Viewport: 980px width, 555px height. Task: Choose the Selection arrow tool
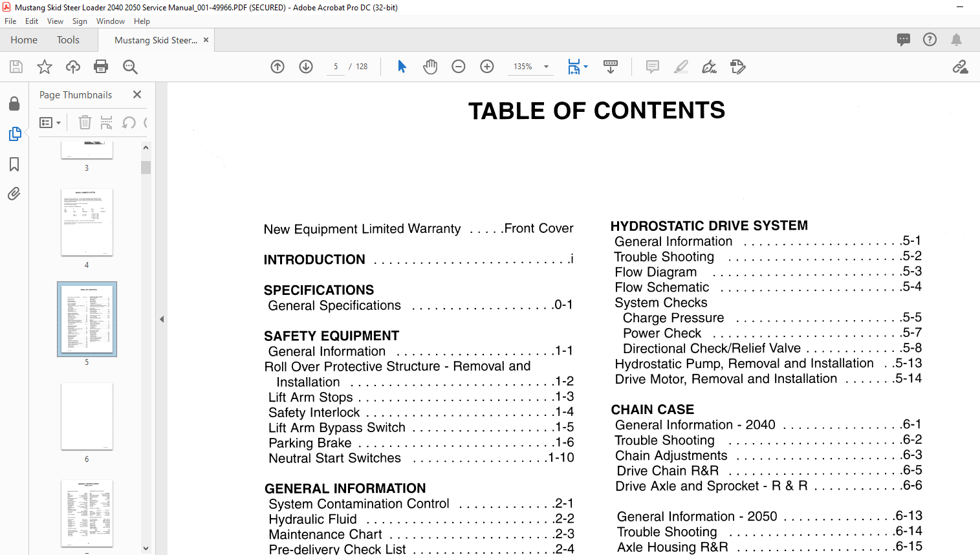tap(402, 67)
